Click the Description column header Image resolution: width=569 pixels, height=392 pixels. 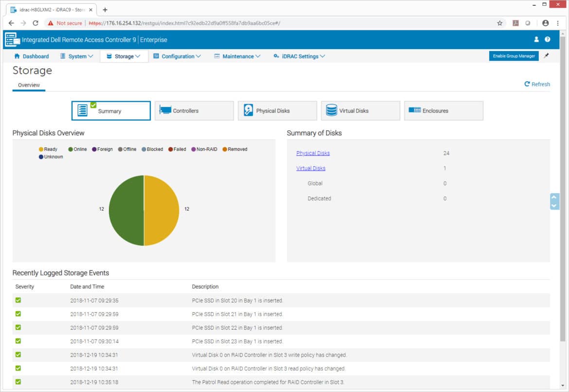(x=205, y=286)
